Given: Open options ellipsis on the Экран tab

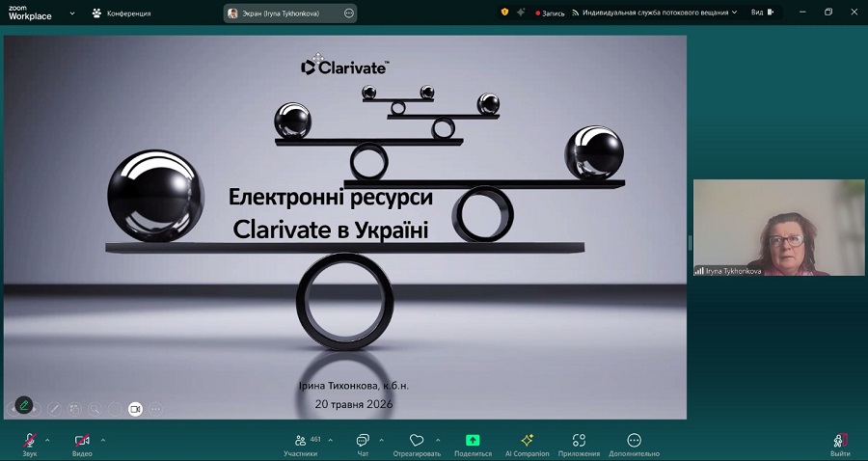Looking at the screenshot, I should click(x=349, y=14).
